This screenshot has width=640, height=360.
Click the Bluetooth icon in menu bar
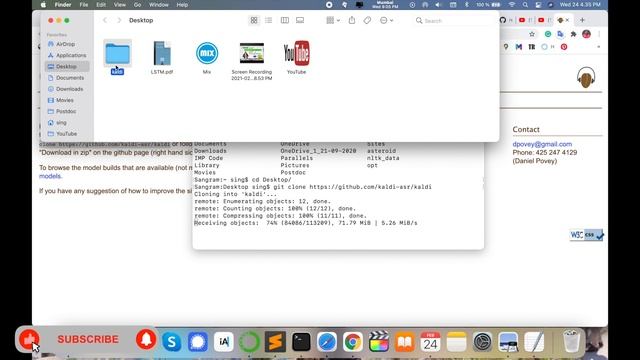point(467,5)
